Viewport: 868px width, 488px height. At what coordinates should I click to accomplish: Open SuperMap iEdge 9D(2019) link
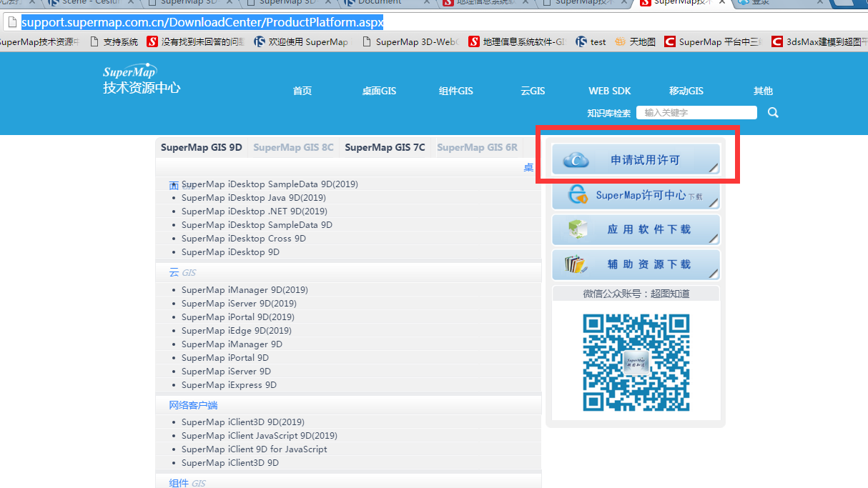[x=237, y=331]
